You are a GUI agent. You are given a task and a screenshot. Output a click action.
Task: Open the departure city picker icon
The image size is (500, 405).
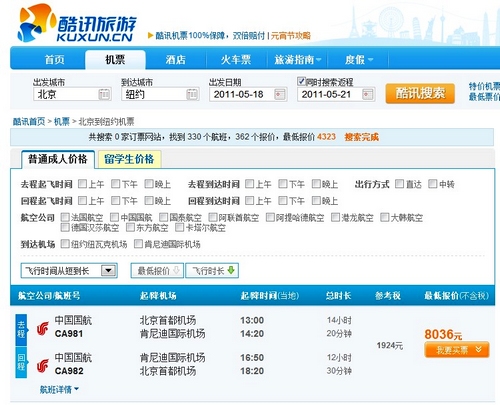[x=104, y=94]
